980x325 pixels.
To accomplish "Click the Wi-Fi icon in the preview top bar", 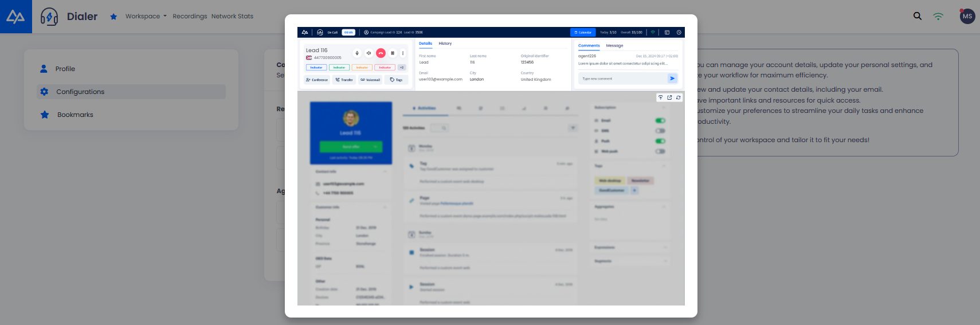I will pyautogui.click(x=653, y=33).
